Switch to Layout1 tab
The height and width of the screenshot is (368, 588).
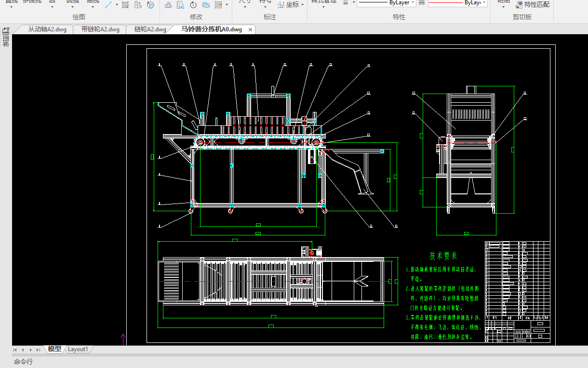[78, 349]
